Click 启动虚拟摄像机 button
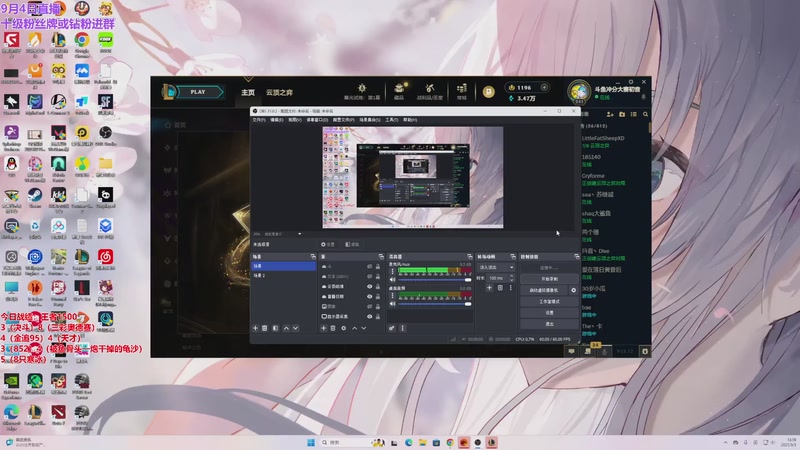Viewport: 800px width, 450px height. 544,290
